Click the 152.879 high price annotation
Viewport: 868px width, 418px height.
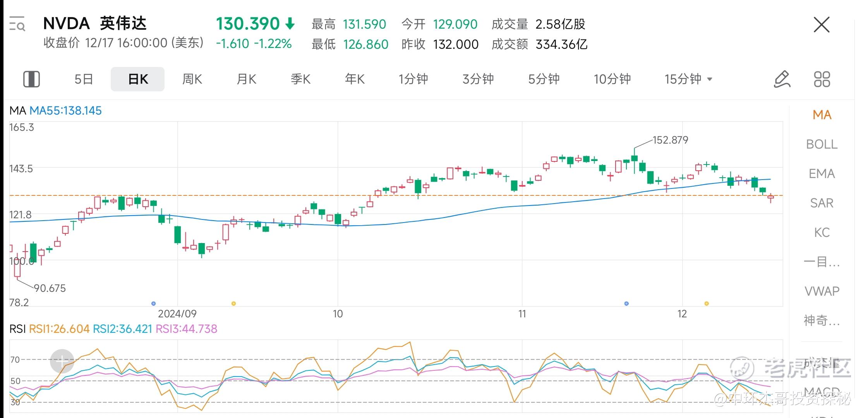[671, 140]
